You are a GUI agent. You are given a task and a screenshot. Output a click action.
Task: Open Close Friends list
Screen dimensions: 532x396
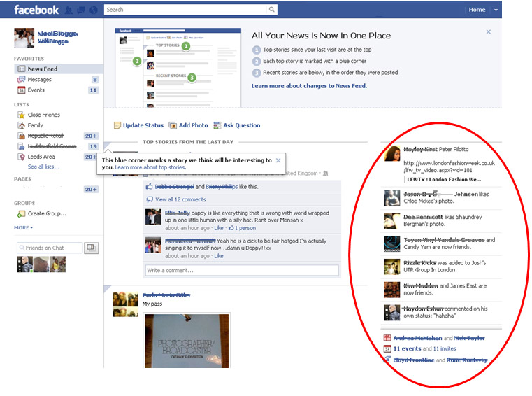click(x=44, y=115)
